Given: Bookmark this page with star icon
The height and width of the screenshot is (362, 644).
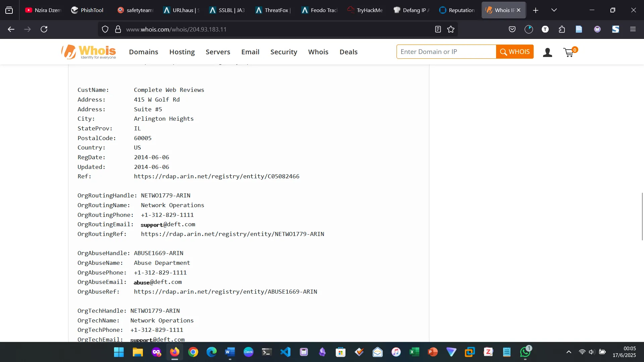Looking at the screenshot, I should (x=451, y=29).
